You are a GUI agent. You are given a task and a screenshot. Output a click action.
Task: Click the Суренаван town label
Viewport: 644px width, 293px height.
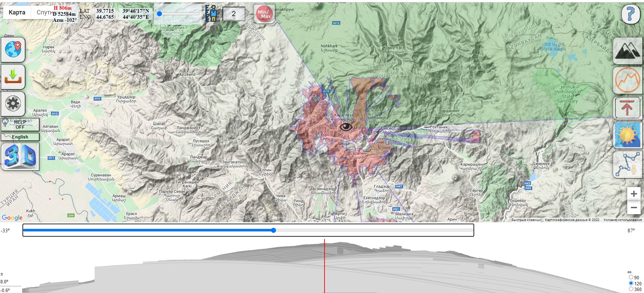[101, 177]
